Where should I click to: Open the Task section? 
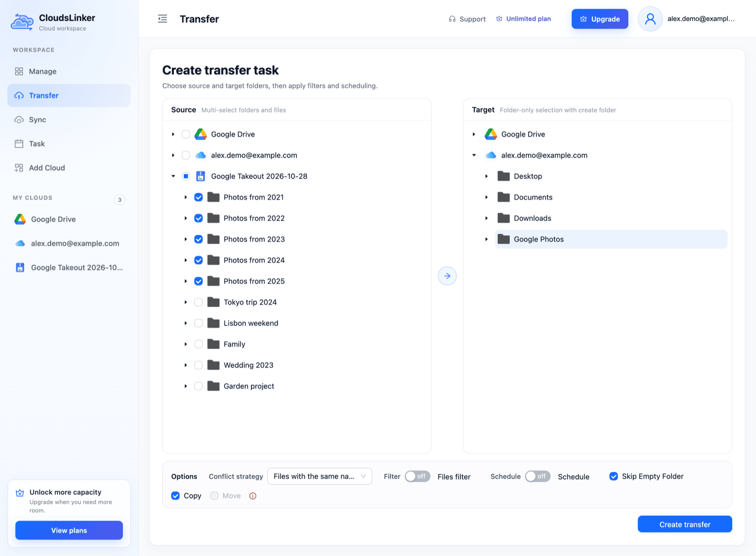[x=69, y=144]
